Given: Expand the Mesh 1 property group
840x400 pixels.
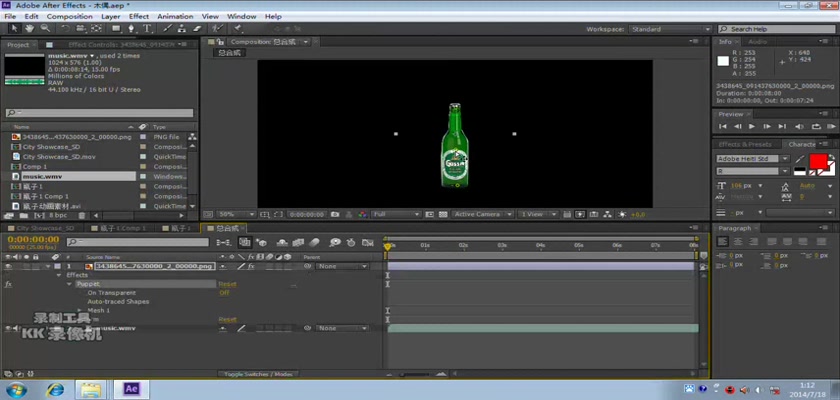Looking at the screenshot, I should coord(81,310).
